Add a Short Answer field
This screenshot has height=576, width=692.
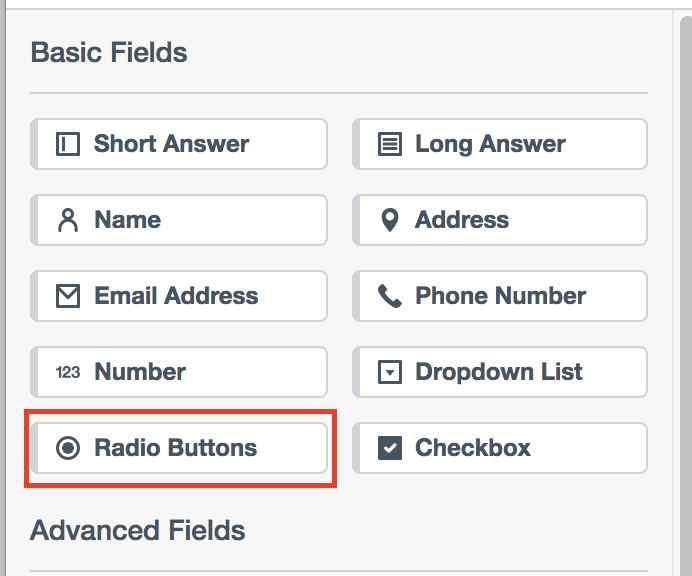180,144
